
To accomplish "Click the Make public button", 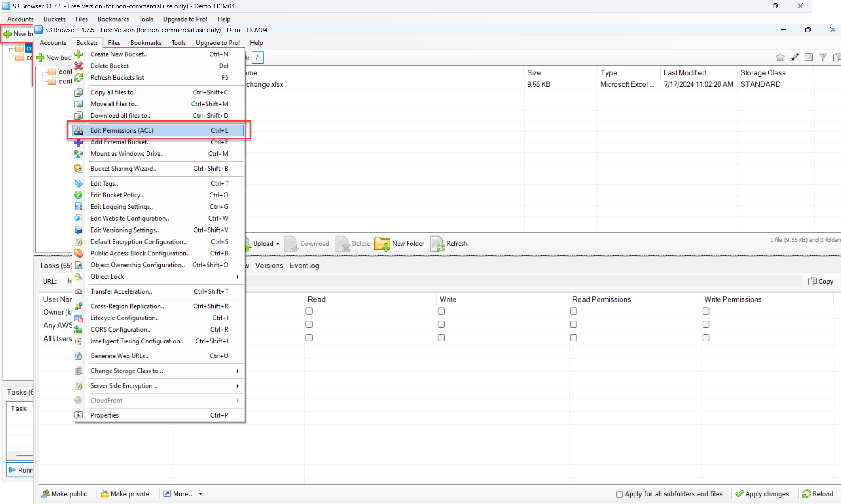I will [x=64, y=494].
